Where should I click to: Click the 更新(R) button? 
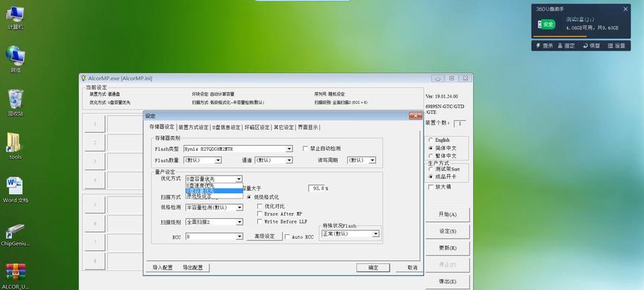tap(447, 248)
